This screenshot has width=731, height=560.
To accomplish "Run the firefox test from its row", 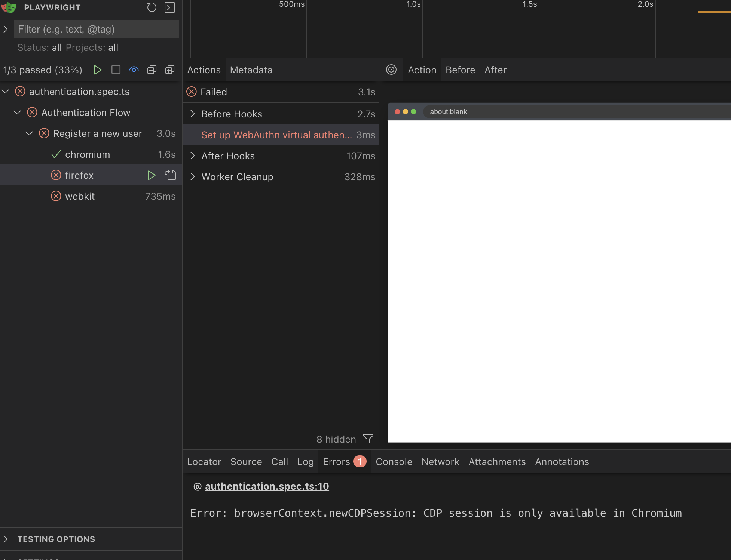I will (x=152, y=175).
